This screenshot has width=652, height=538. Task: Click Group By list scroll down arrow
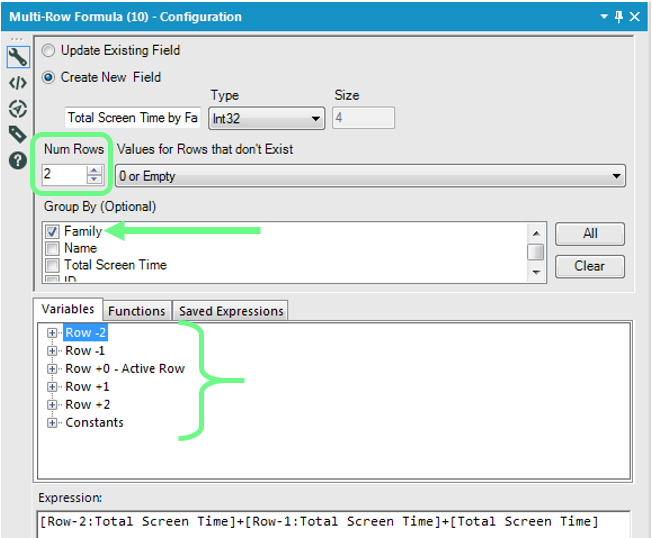[x=536, y=272]
